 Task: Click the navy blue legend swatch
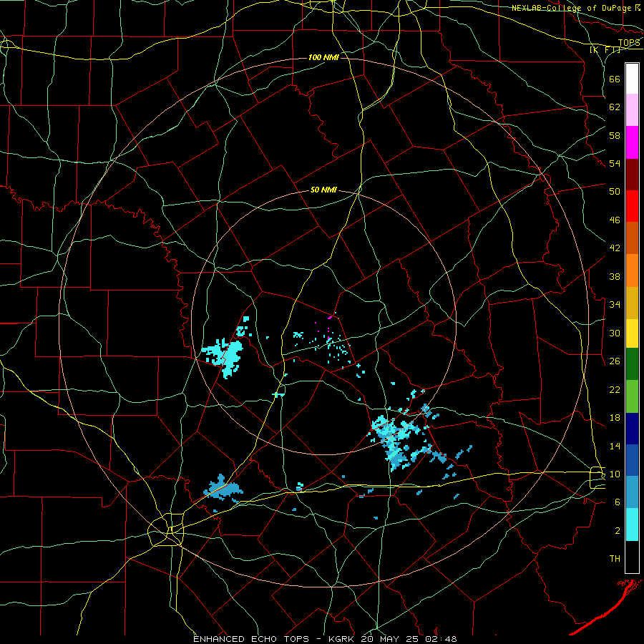click(x=632, y=429)
